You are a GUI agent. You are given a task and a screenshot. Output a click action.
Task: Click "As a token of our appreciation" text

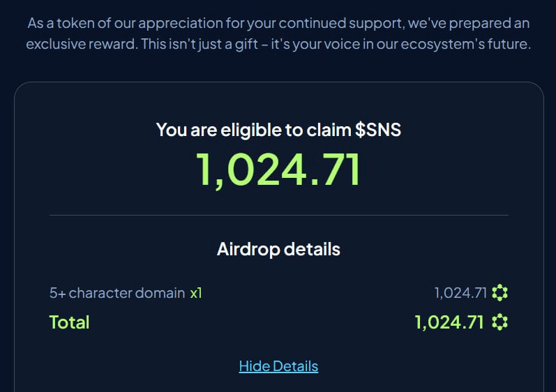tap(125, 24)
